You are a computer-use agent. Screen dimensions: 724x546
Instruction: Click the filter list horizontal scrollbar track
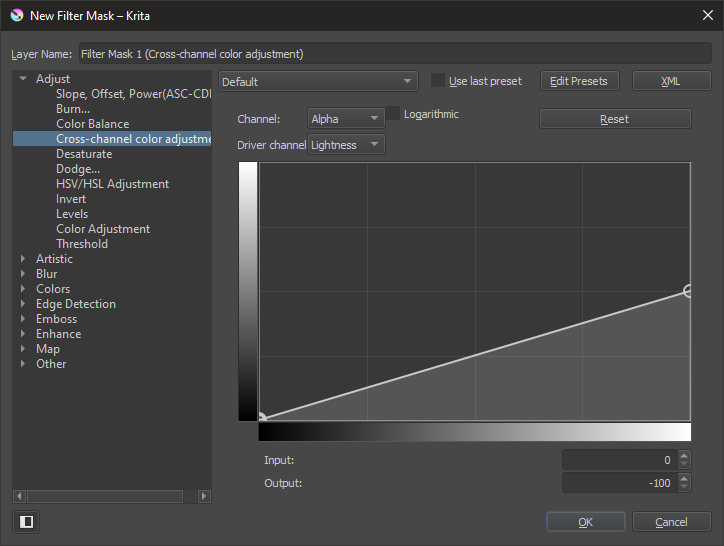[x=112, y=496]
